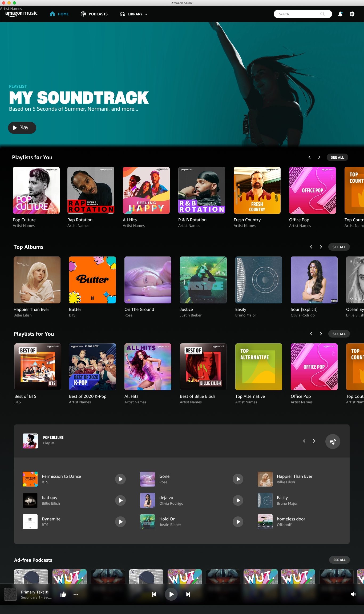Click the search magnifier icon
364x614 pixels.
(x=322, y=14)
